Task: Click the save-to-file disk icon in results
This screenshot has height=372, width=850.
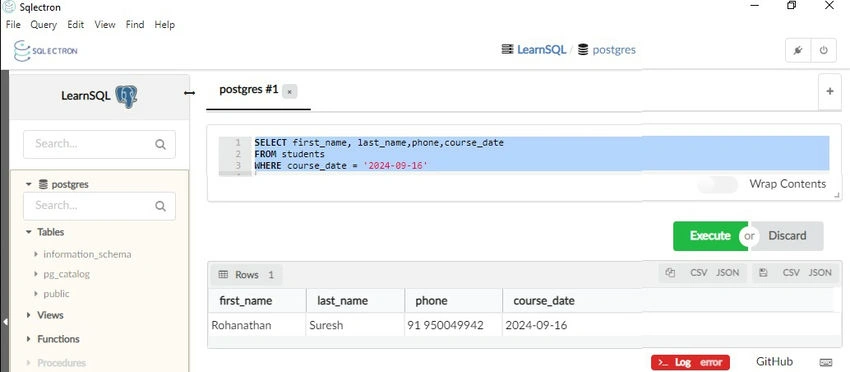Action: (763, 273)
